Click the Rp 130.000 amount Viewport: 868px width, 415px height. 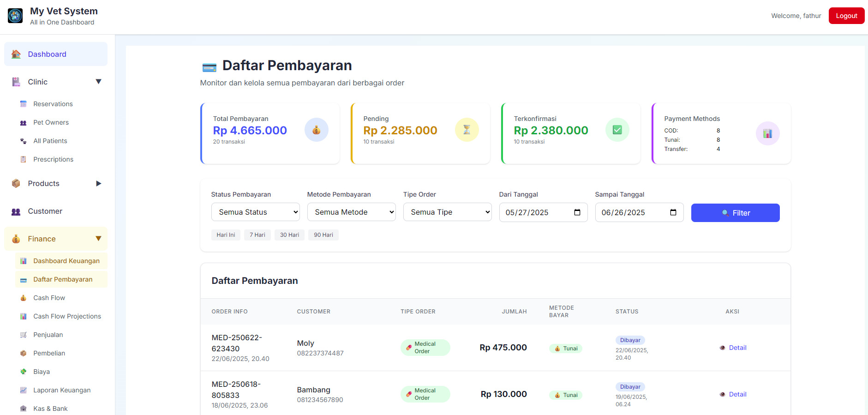tap(503, 394)
